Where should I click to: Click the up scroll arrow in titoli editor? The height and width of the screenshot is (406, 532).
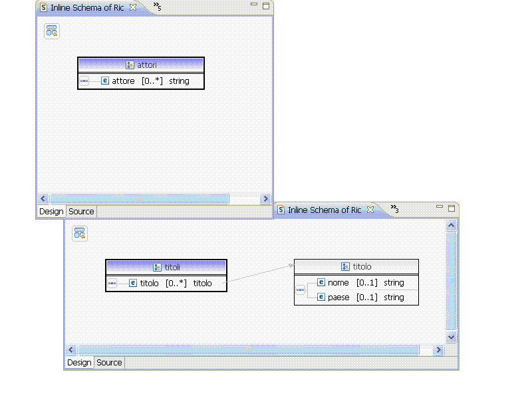tap(451, 226)
